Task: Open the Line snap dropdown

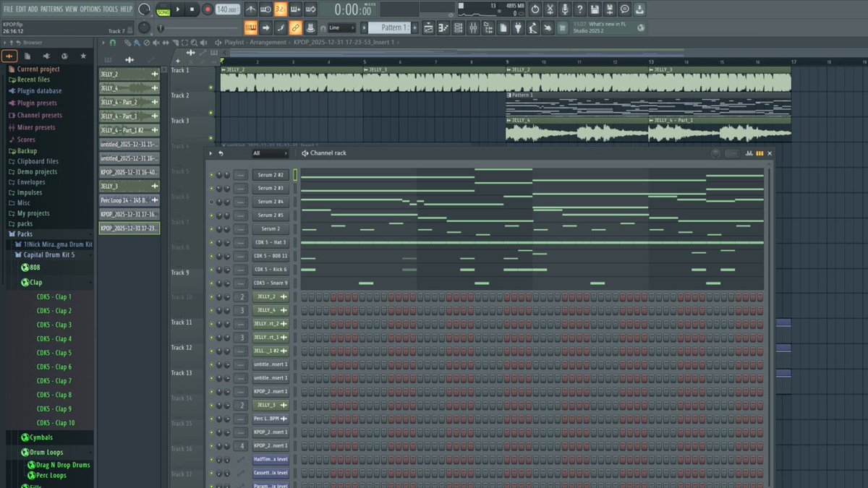Action: (341, 28)
